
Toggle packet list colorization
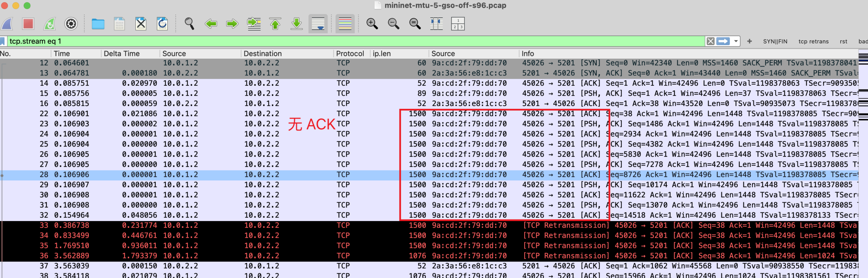[x=345, y=24]
